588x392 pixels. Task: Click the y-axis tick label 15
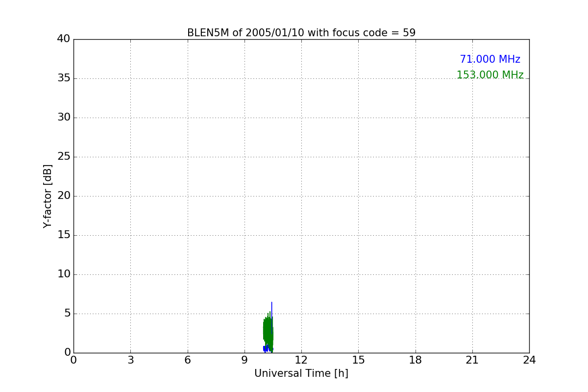(64, 235)
